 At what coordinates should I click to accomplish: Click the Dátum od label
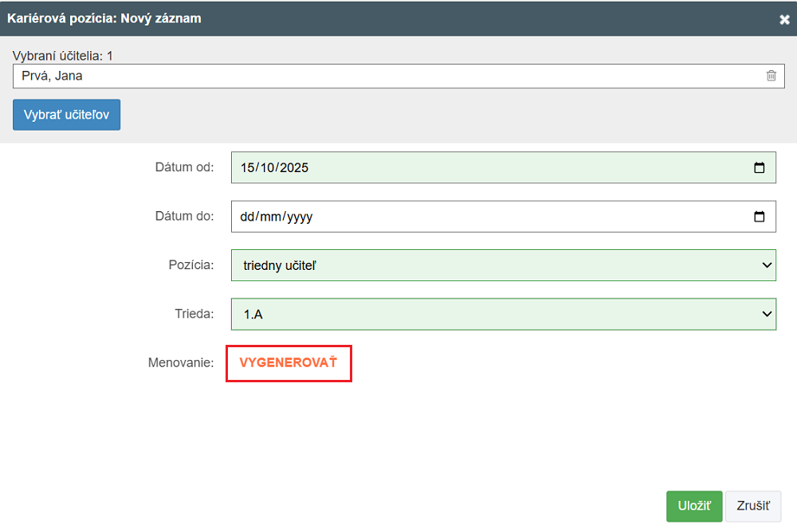[184, 167]
